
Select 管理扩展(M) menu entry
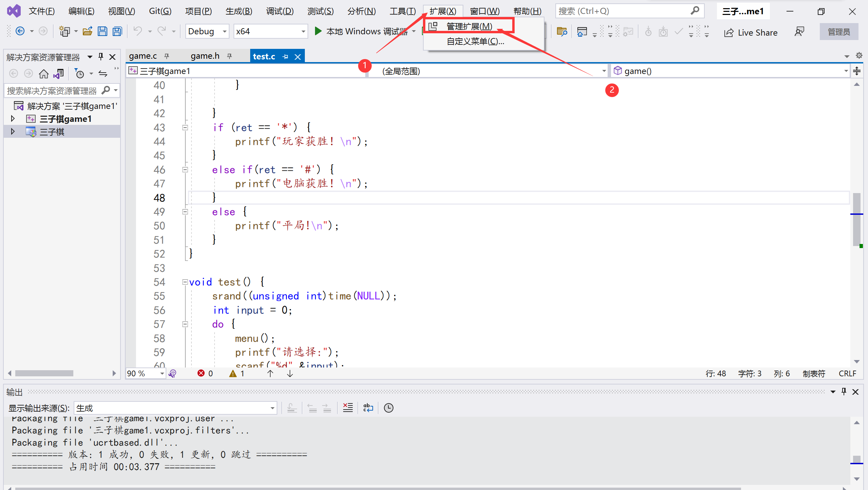[x=469, y=26]
